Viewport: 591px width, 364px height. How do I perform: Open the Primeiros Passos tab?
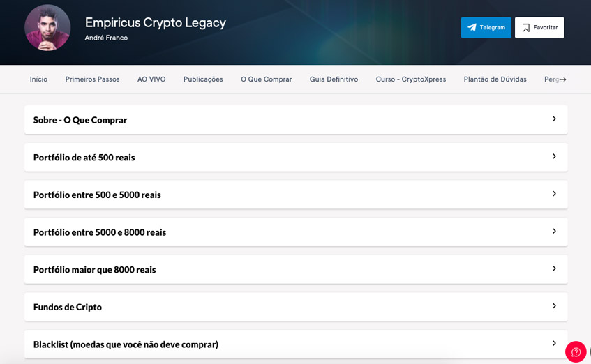click(x=92, y=79)
